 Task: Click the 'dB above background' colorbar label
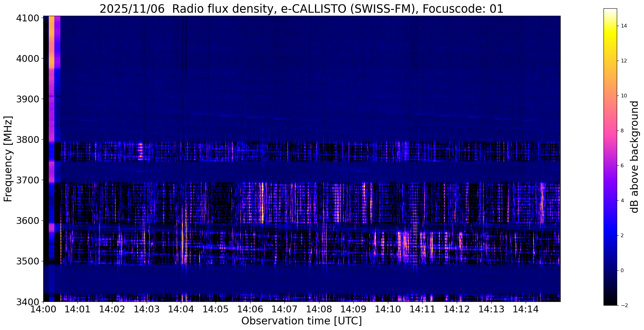[634, 157]
